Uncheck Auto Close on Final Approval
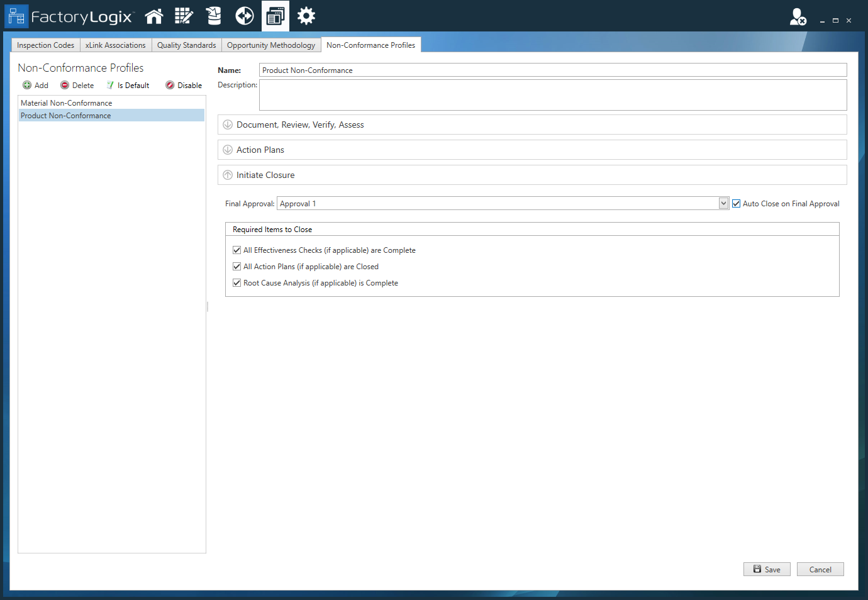Image resolution: width=868 pixels, height=600 pixels. (x=736, y=203)
